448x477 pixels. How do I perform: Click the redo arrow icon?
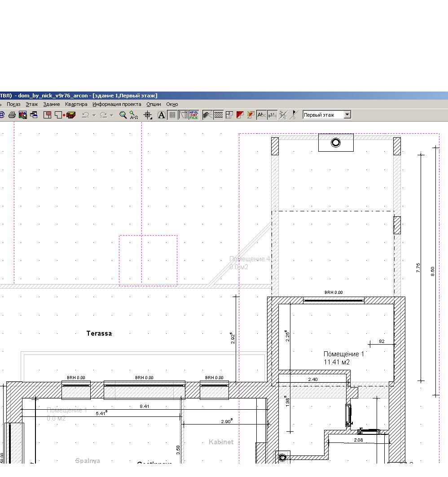pyautogui.click(x=103, y=115)
